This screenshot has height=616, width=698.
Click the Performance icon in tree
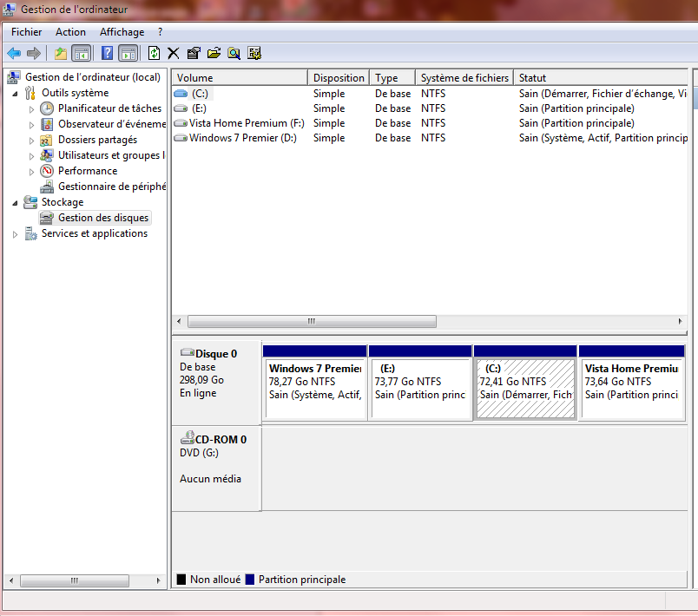tap(47, 171)
